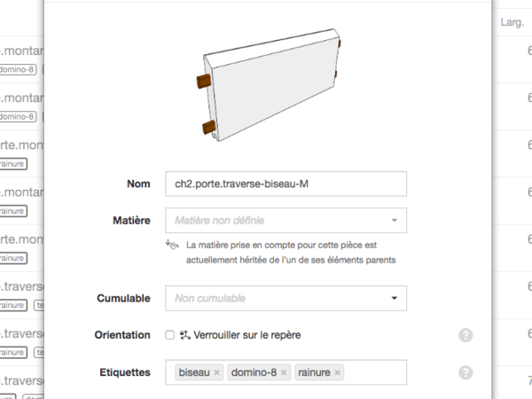532x399 pixels.
Task: Remove the rainure tag
Action: pyautogui.click(x=338, y=373)
